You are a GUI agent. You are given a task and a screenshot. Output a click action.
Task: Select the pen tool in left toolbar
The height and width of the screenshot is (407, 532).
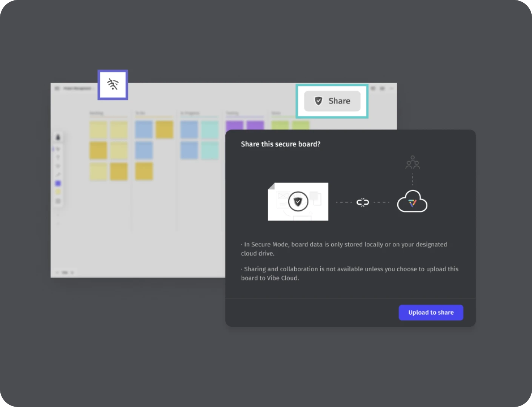[x=58, y=174]
